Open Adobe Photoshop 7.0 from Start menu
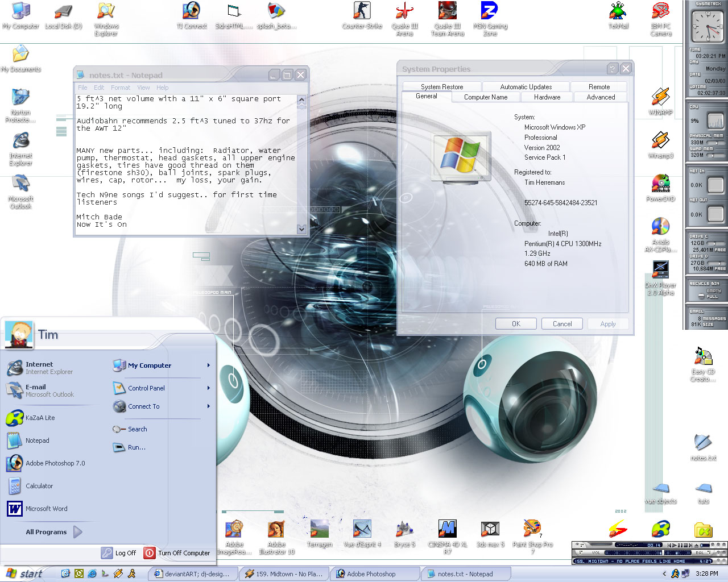 pyautogui.click(x=55, y=463)
